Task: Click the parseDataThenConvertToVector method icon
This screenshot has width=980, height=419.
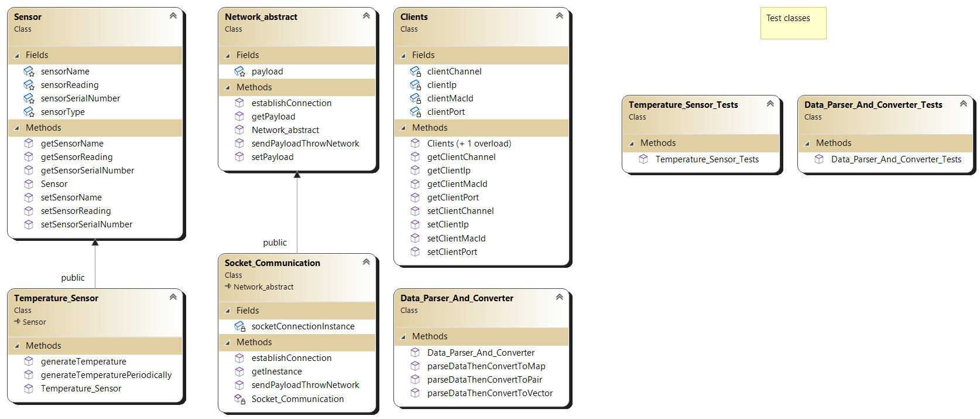Action: click(415, 393)
